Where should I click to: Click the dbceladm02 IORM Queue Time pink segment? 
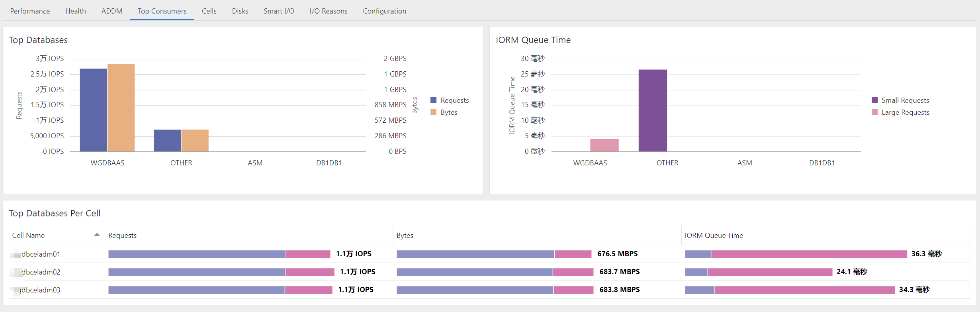click(770, 272)
